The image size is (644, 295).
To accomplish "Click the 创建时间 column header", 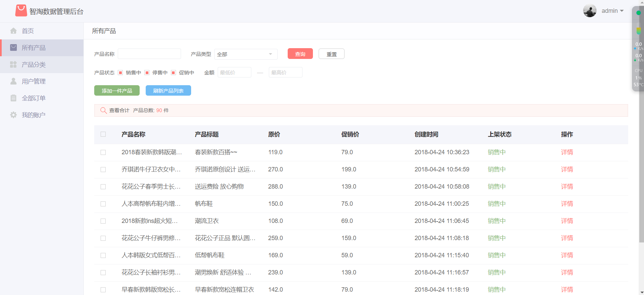I will tap(426, 134).
